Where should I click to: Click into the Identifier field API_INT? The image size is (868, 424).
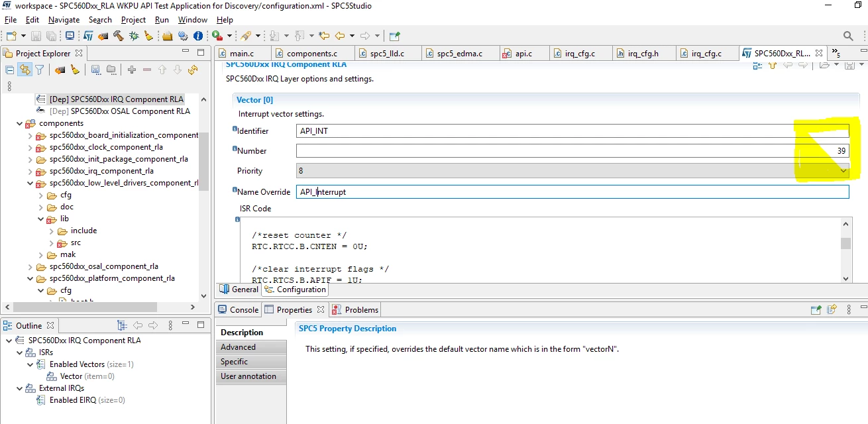point(572,131)
